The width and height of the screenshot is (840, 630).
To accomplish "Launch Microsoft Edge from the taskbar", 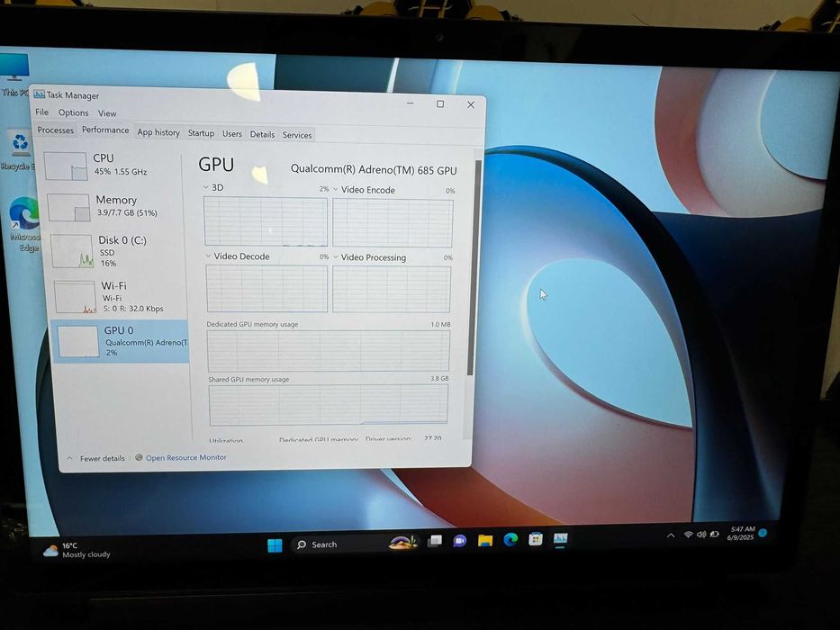I will point(510,539).
